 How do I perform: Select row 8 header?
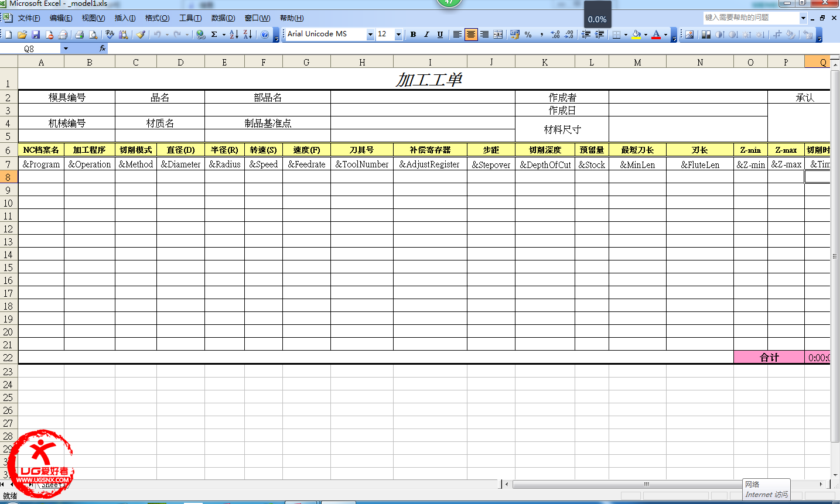coord(8,177)
